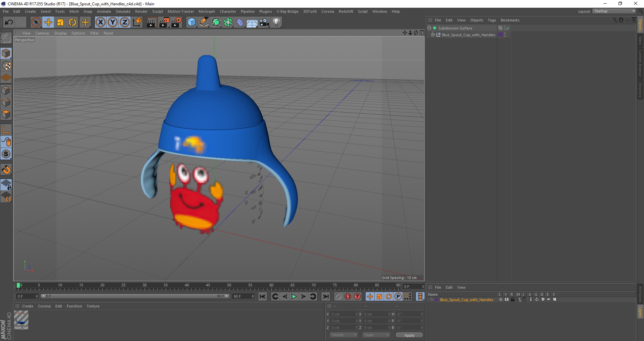
Task: Open the Content Browser side tab
Action: pyautogui.click(x=640, y=63)
